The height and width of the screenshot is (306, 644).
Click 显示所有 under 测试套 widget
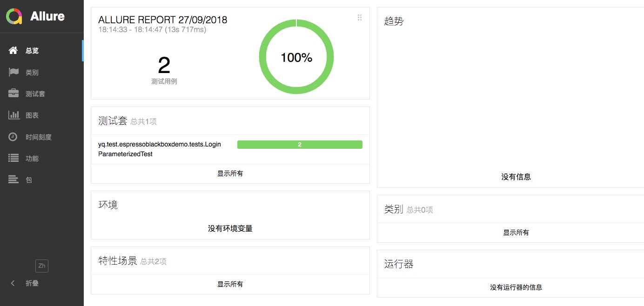click(x=230, y=173)
